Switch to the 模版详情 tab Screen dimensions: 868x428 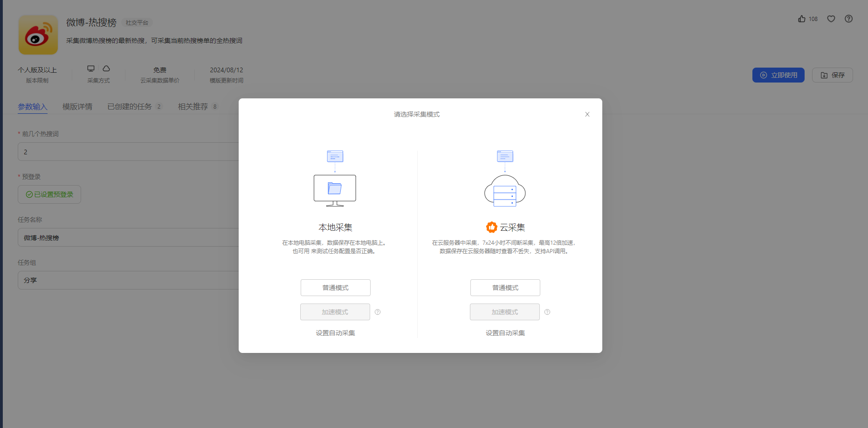click(77, 106)
